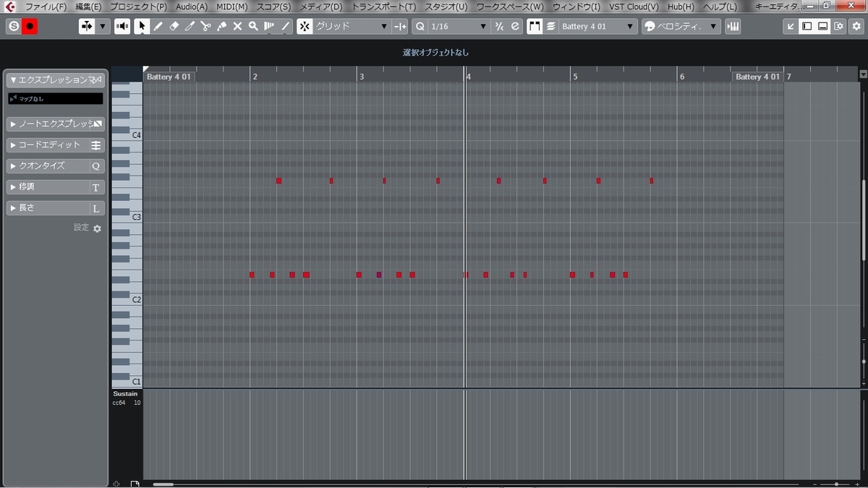Select the Line tool
This screenshot has width=868, height=488.
click(x=285, y=26)
